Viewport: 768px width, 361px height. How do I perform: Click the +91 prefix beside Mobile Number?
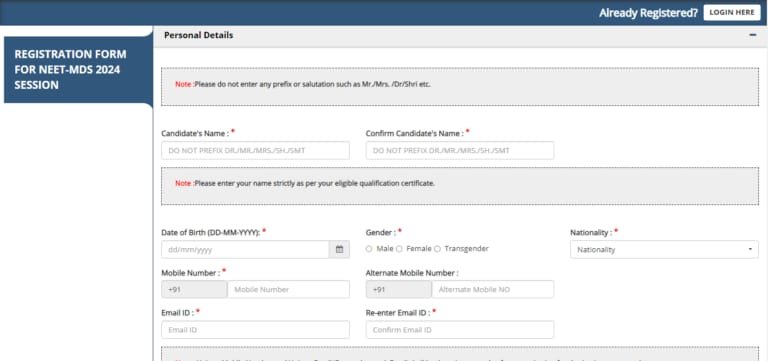[x=194, y=289]
